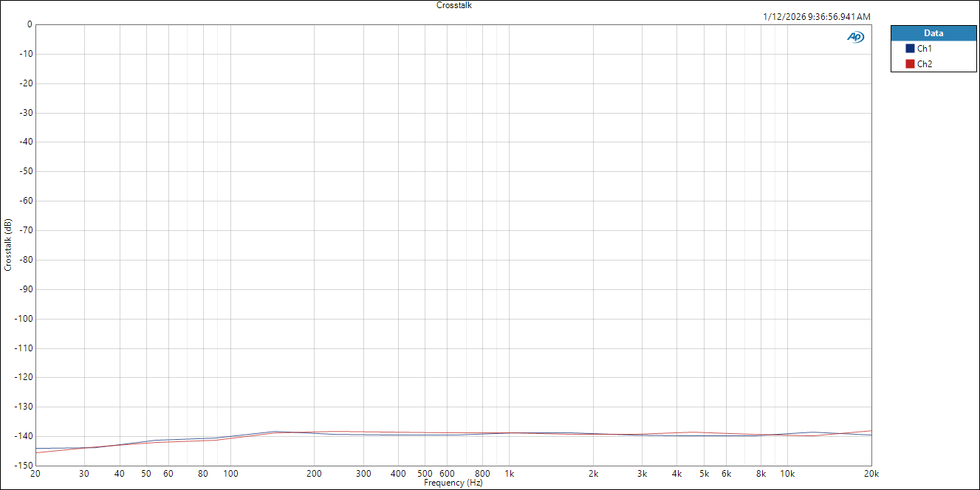
Task: Click the -140 tick on vertical axis
Action: click(24, 436)
